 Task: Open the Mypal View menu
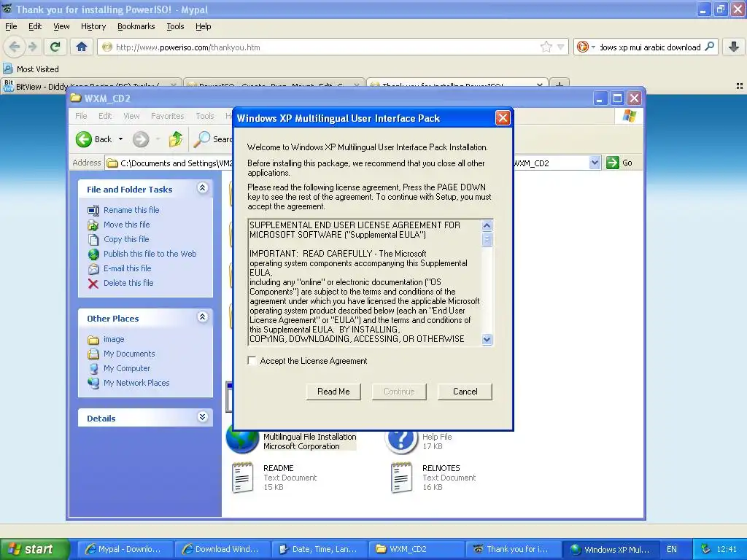pyautogui.click(x=61, y=26)
